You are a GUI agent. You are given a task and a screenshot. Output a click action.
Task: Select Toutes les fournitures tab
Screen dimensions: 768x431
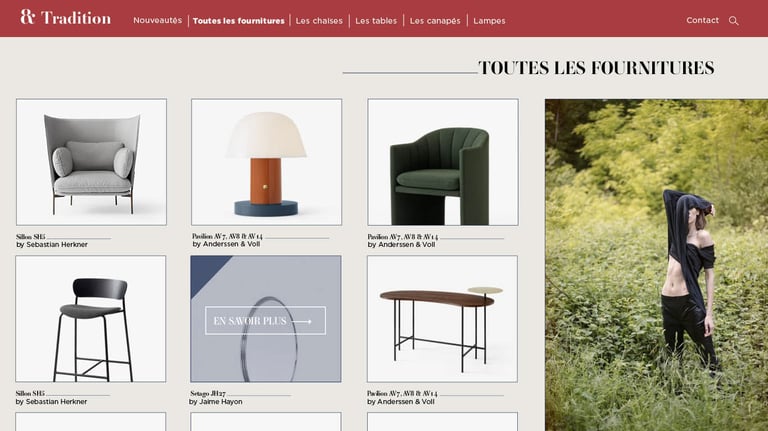click(x=239, y=21)
